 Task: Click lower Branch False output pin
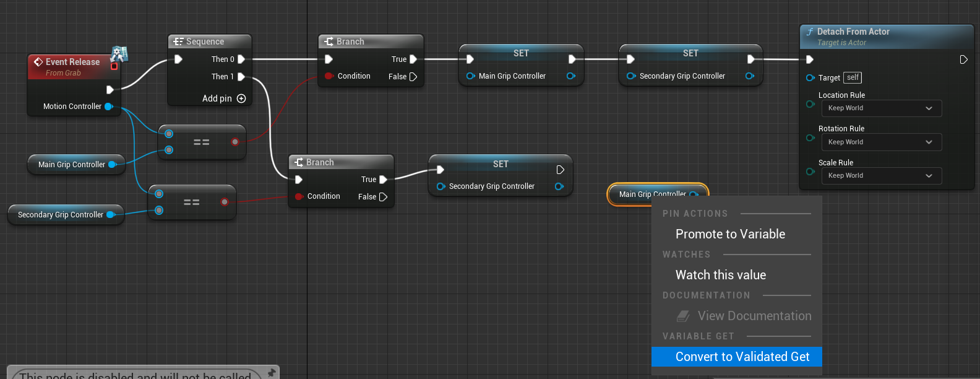[383, 197]
